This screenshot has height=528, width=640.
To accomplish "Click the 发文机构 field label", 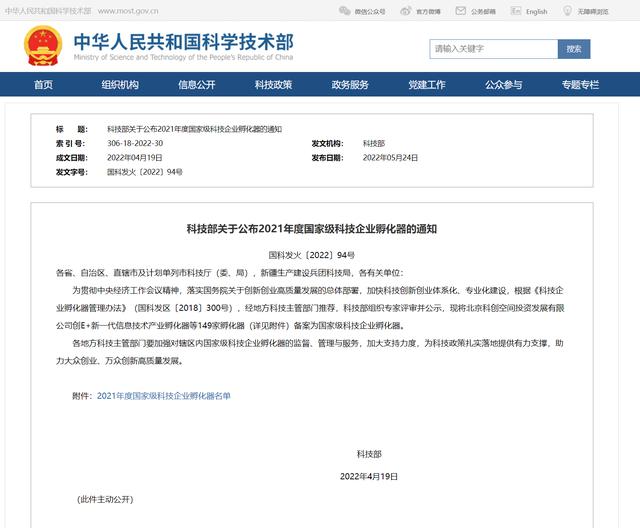I will pyautogui.click(x=327, y=143).
